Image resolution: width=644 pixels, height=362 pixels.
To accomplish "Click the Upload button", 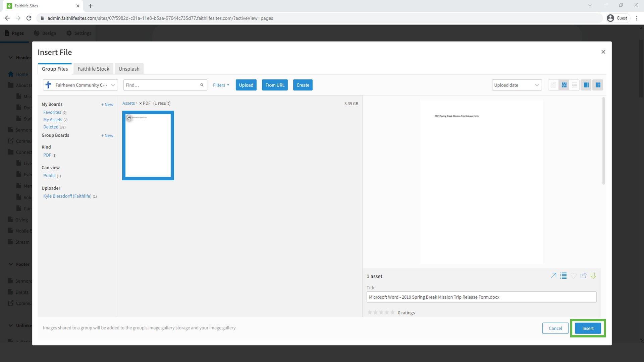I will click(246, 85).
